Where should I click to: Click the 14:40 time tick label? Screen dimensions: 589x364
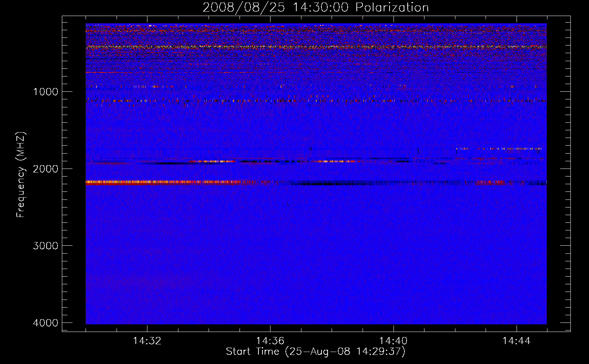tap(393, 341)
